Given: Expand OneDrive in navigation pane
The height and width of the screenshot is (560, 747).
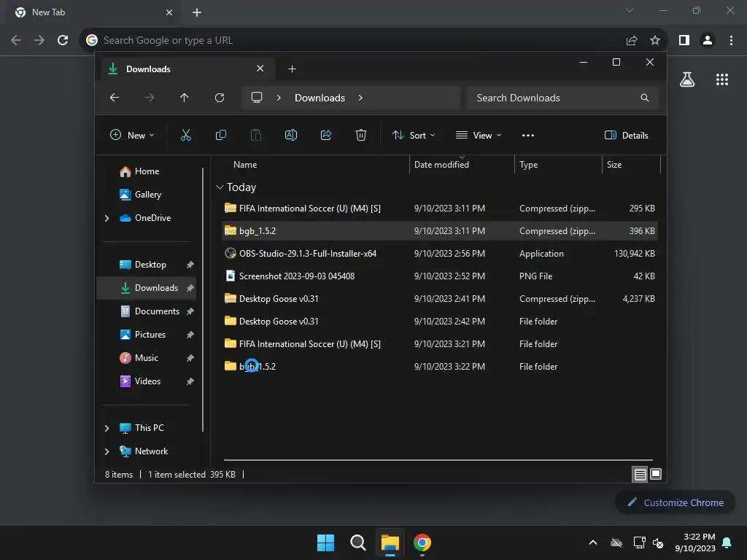Looking at the screenshot, I should click(x=107, y=218).
